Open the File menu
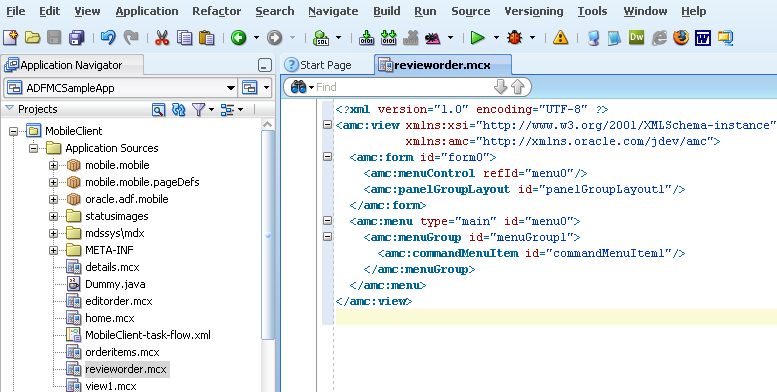 coord(15,11)
